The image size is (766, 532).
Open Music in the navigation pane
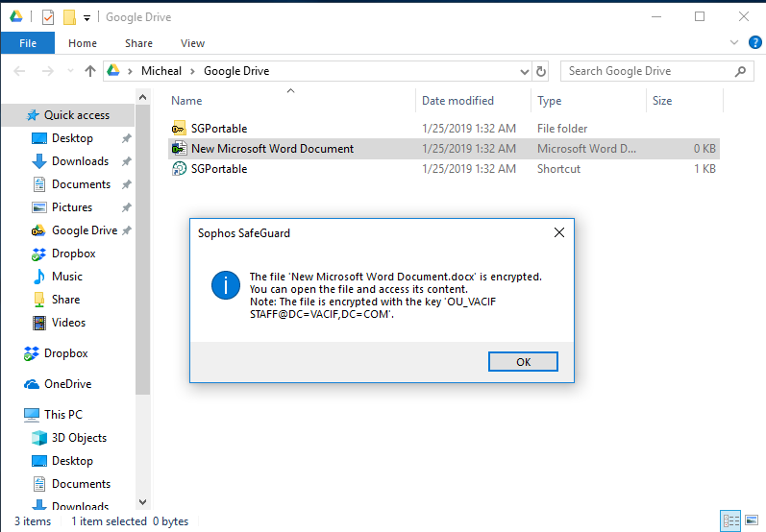[67, 277]
